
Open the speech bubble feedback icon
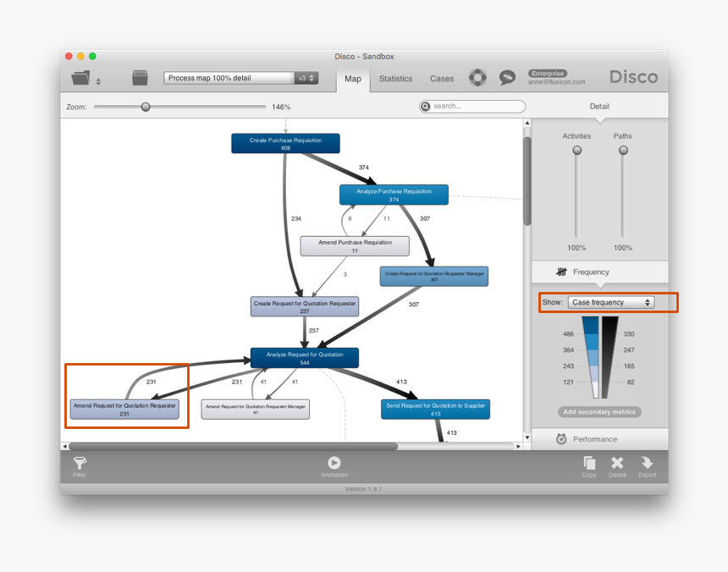point(507,78)
